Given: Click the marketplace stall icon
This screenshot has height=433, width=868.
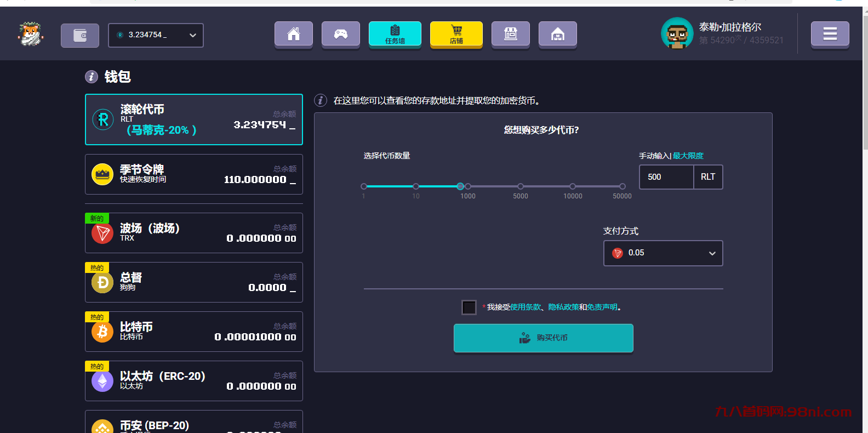Looking at the screenshot, I should [511, 35].
